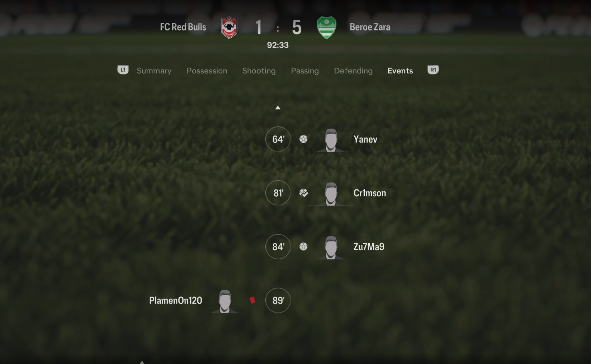Click the Zu7Ma9 player name
This screenshot has width=591, height=364.
[x=369, y=246]
